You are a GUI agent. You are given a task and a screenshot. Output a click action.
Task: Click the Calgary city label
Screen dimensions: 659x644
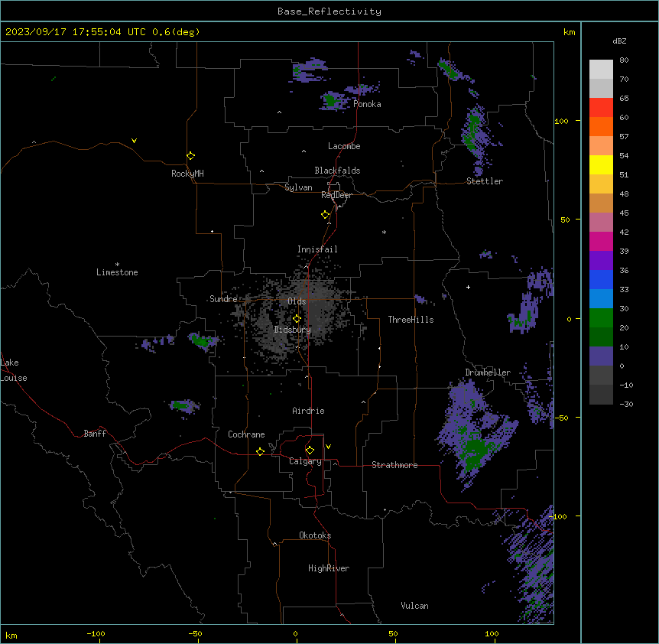306,461
